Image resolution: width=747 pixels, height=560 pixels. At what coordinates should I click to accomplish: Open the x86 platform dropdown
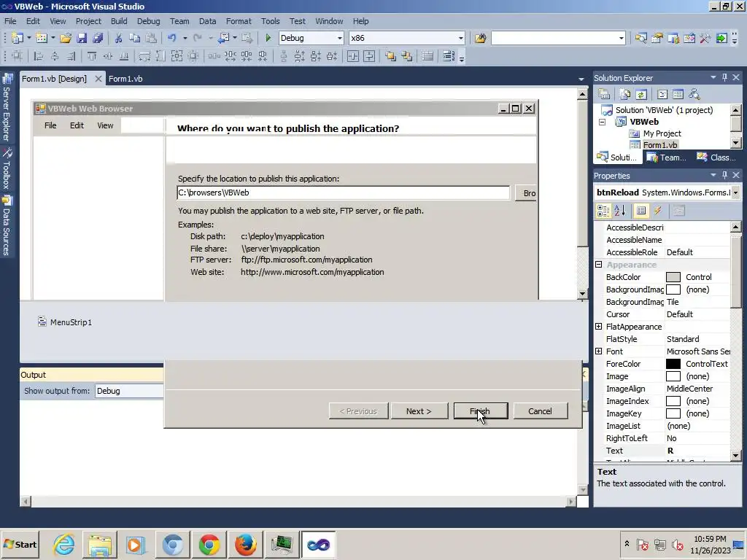pos(461,38)
